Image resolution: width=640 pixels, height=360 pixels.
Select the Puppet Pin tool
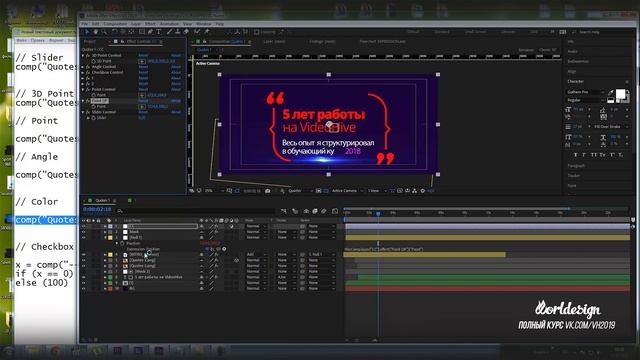207,32
